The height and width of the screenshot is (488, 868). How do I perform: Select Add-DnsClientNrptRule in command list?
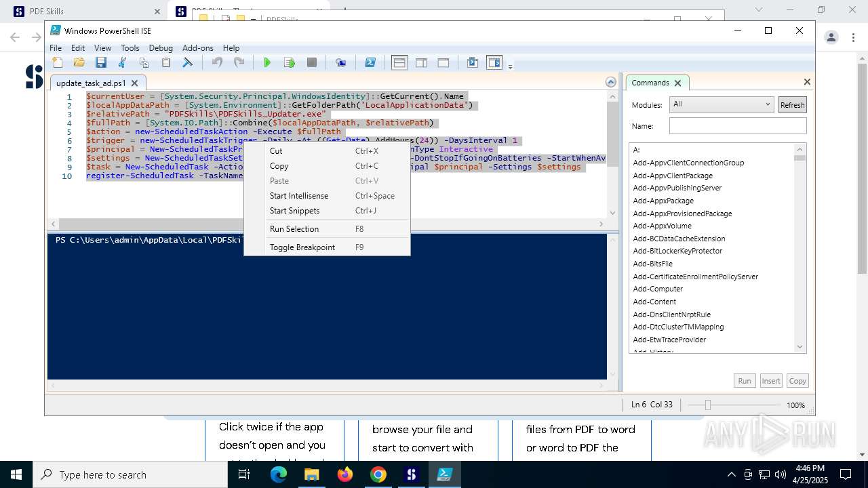point(671,314)
